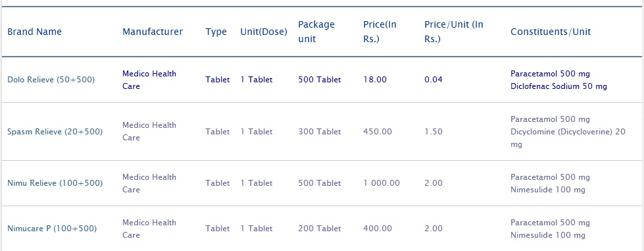The height and width of the screenshot is (251, 644).
Task: Click the 18.00 price cell
Action: pyautogui.click(x=375, y=80)
